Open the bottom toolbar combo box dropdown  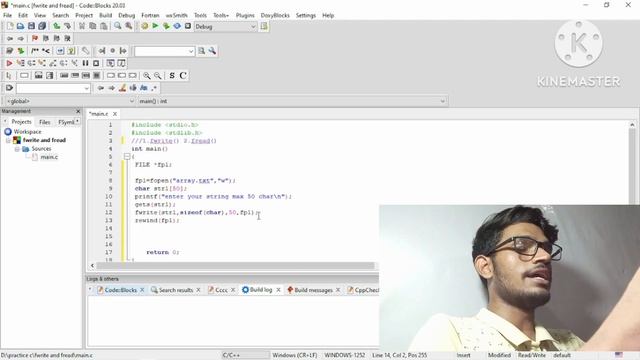tap(87, 88)
